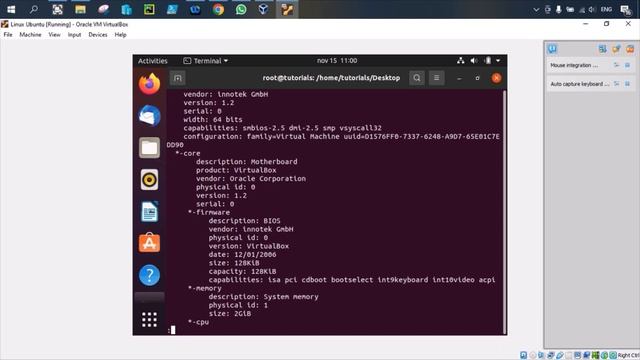Click "date: 12/01/2006" in terminal output
Viewport: 640px width, 360px height.
pyautogui.click(x=242, y=255)
